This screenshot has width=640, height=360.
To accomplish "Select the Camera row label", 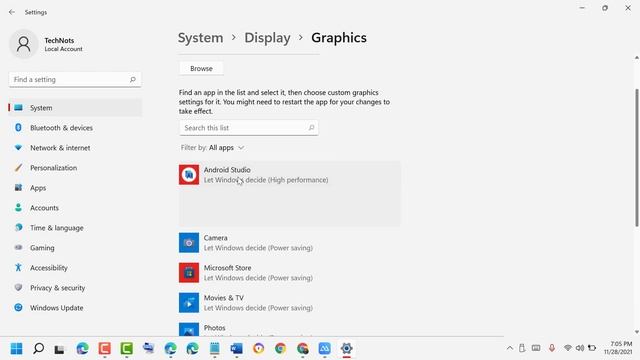I will (x=216, y=238).
